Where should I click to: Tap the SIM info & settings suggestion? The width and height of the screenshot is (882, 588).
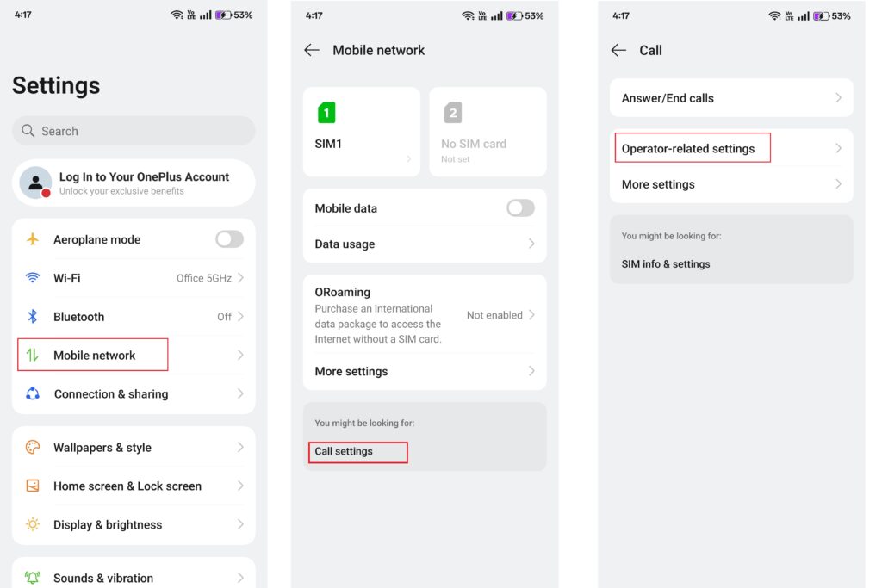pyautogui.click(x=666, y=264)
